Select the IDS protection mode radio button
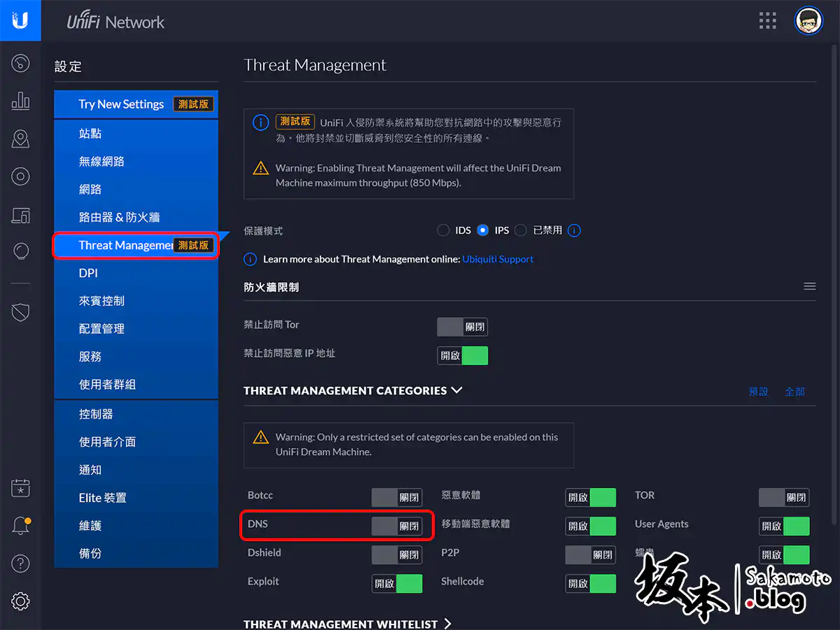840x630 pixels. point(443,230)
